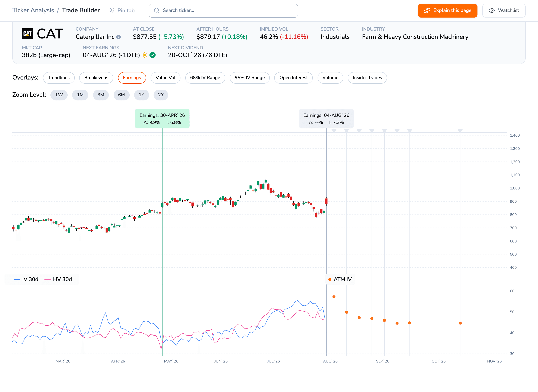Show the 68% IV Range overlay
Viewport: 538px width, 392px height.
pos(205,78)
